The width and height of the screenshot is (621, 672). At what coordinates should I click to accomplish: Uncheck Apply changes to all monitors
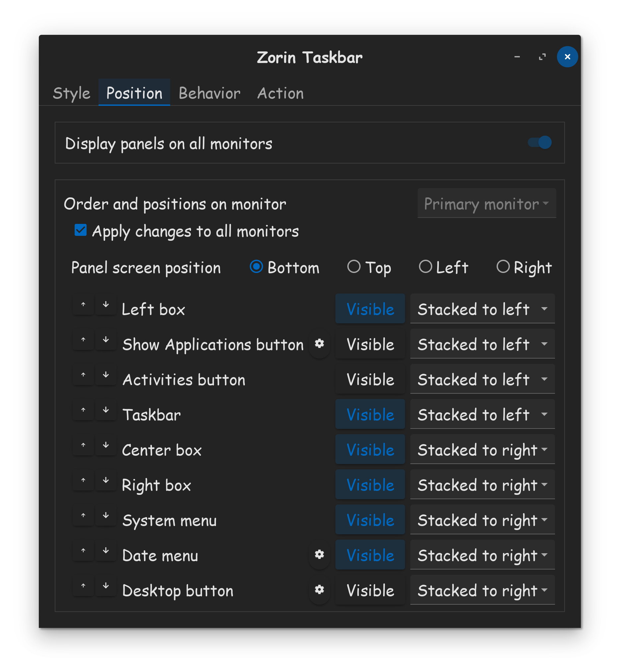click(81, 231)
